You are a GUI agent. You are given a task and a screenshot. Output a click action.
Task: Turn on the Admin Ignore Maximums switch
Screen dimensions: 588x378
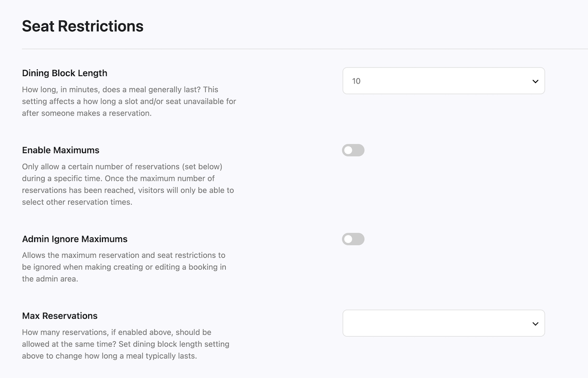tap(353, 239)
